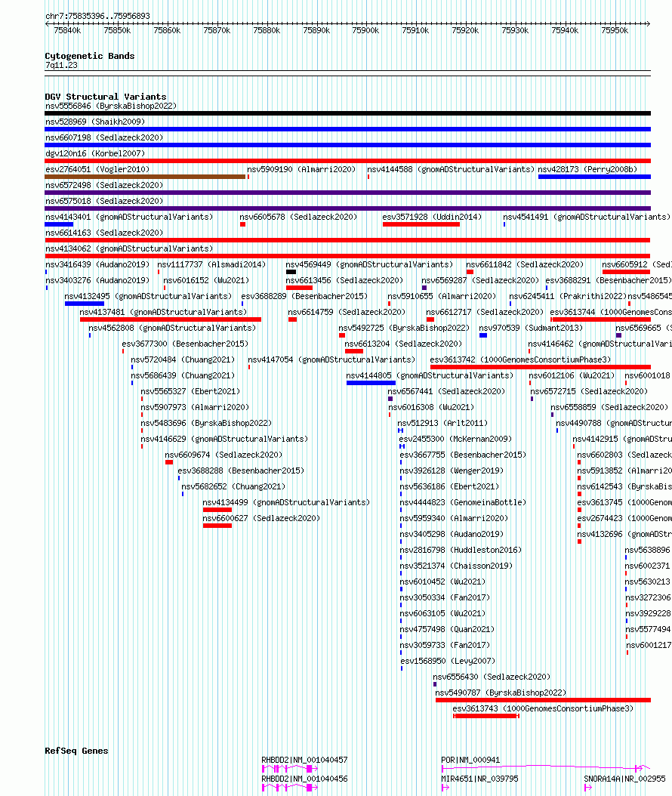
Task: Open SNORA14A|NR_002955 gene label
Action: [624, 779]
